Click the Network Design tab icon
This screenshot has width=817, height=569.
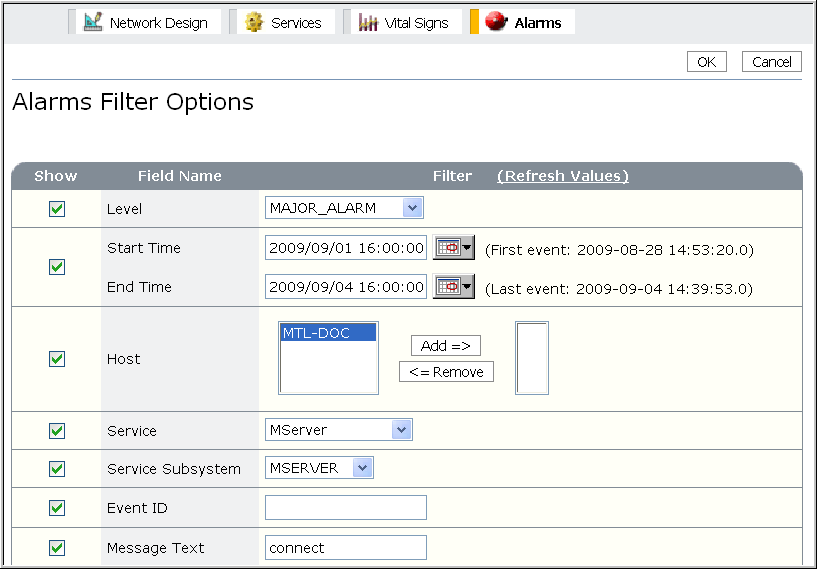[93, 22]
